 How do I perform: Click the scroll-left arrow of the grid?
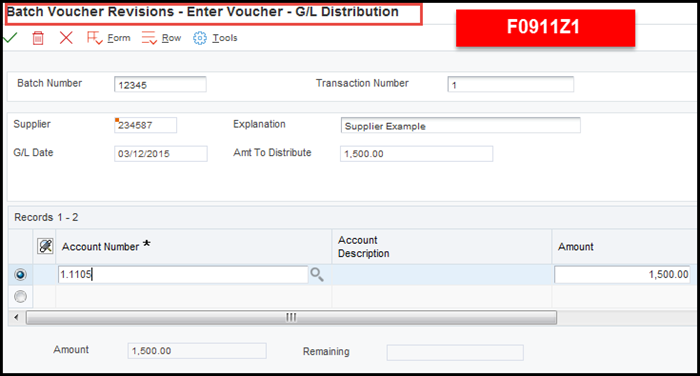17,318
